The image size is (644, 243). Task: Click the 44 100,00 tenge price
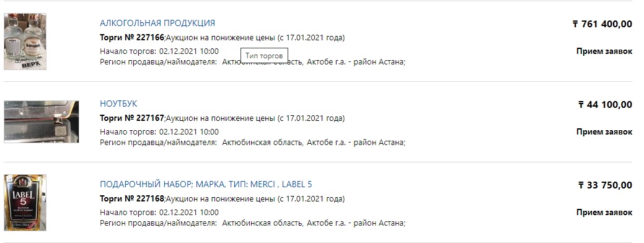(x=605, y=105)
